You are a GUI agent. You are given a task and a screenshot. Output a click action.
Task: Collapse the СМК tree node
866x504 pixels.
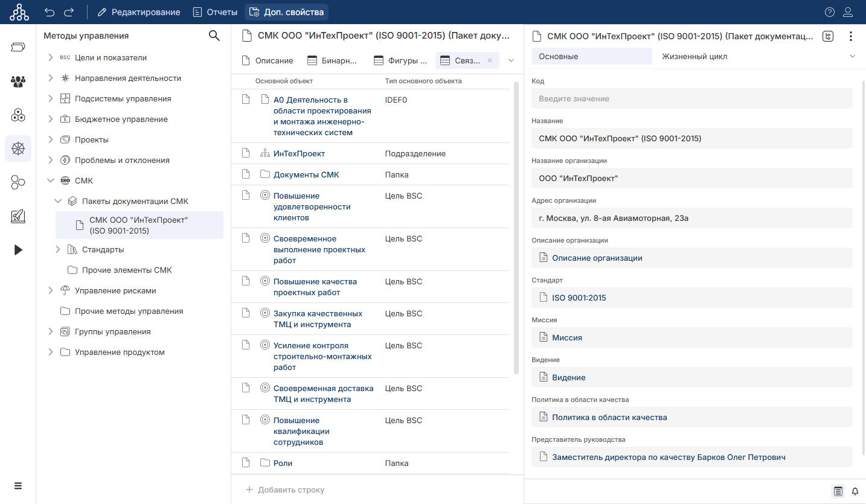[x=51, y=181]
